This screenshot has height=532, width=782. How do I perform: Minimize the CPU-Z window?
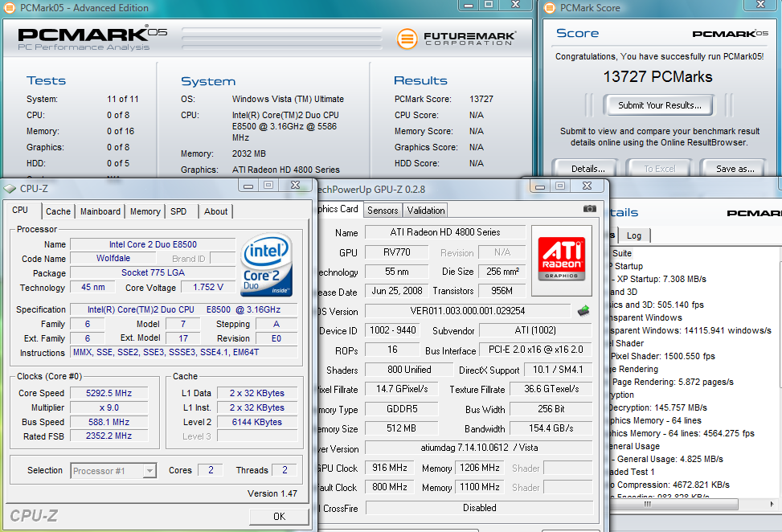tap(248, 186)
